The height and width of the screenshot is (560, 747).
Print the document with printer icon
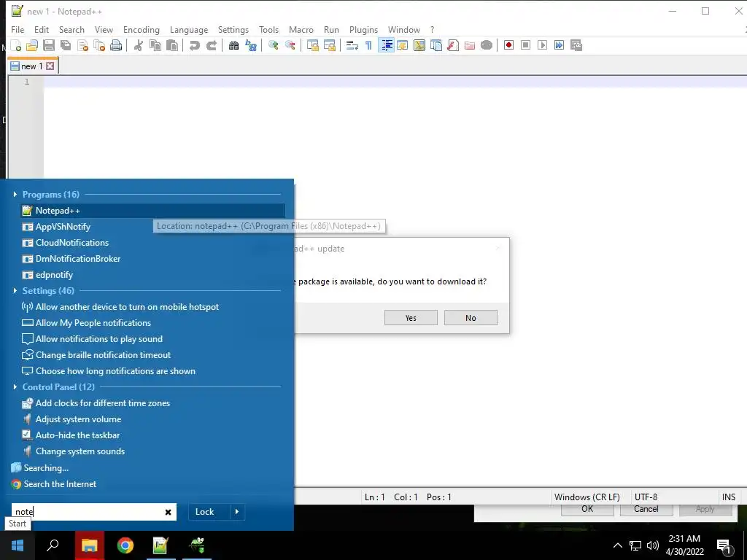click(116, 45)
